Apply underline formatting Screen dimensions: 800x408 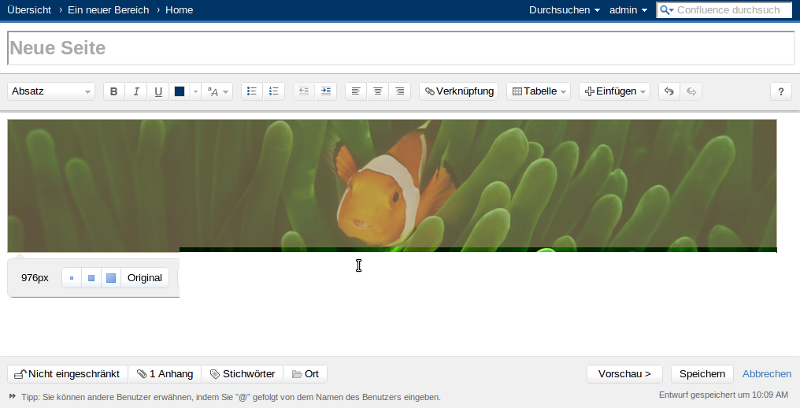tap(158, 91)
